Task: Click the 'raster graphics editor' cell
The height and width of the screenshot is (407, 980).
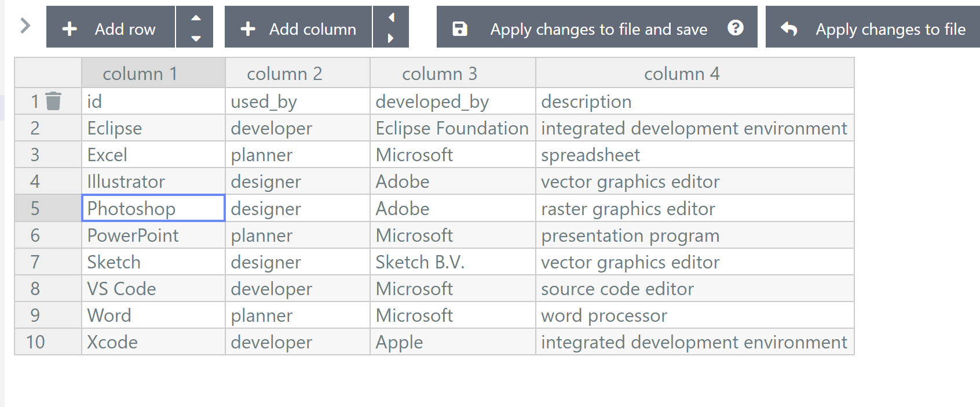Action: pyautogui.click(x=695, y=208)
